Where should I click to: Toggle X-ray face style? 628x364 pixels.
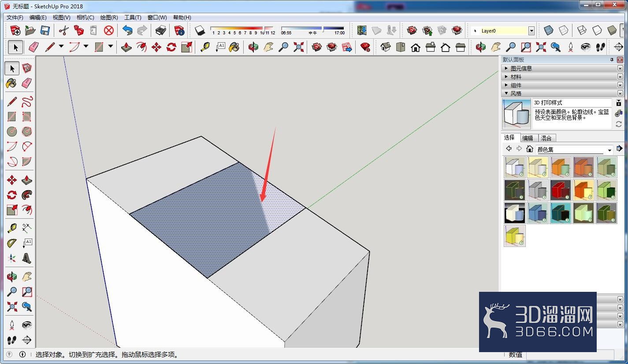click(x=548, y=30)
